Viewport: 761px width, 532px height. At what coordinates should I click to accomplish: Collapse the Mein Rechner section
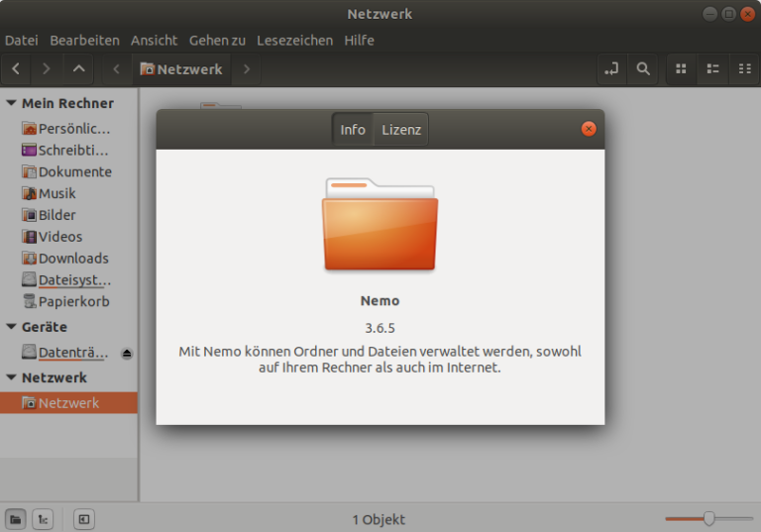click(x=11, y=103)
